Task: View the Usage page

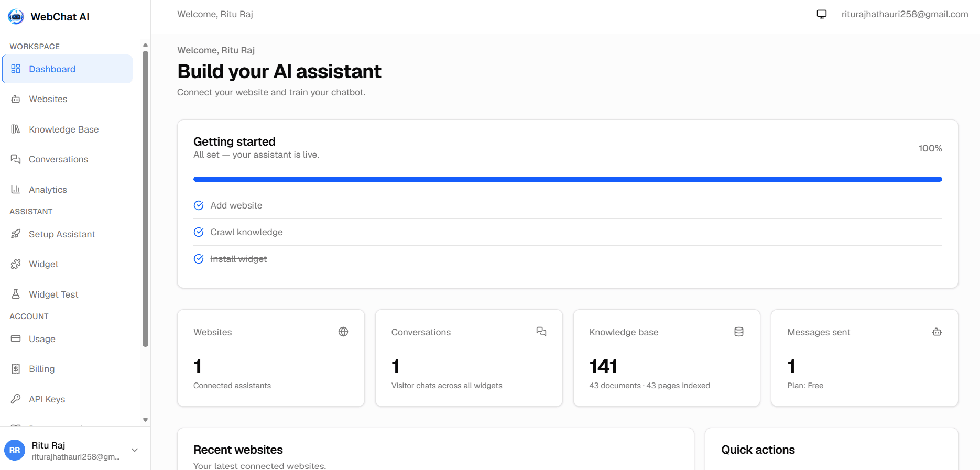Action: coord(67,339)
